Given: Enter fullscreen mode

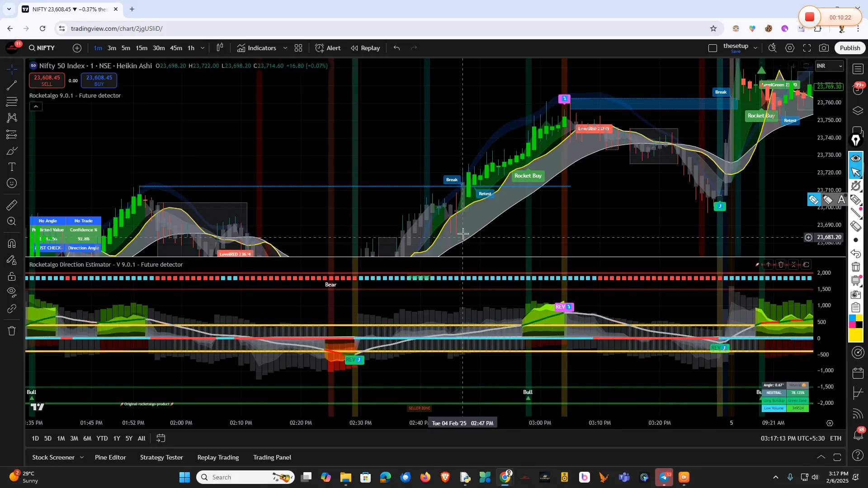Looking at the screenshot, I should tap(807, 48).
